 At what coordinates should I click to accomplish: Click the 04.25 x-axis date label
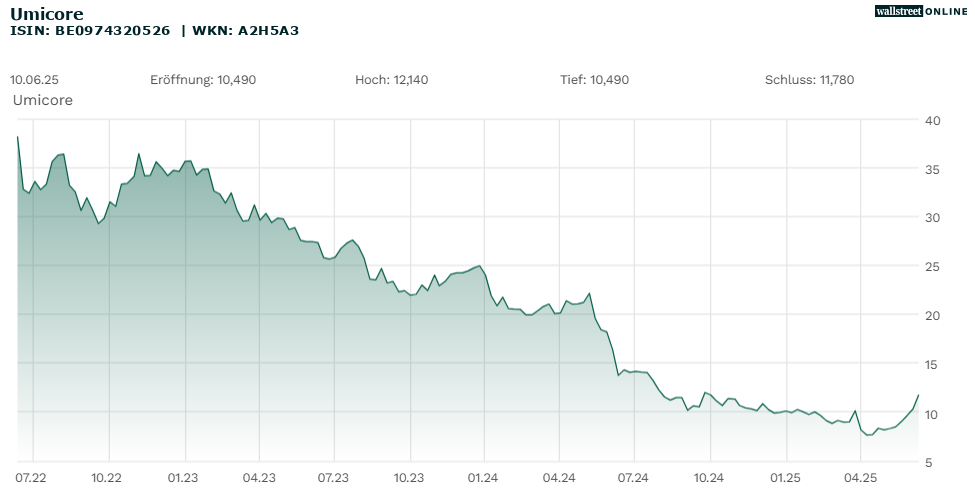click(861, 478)
